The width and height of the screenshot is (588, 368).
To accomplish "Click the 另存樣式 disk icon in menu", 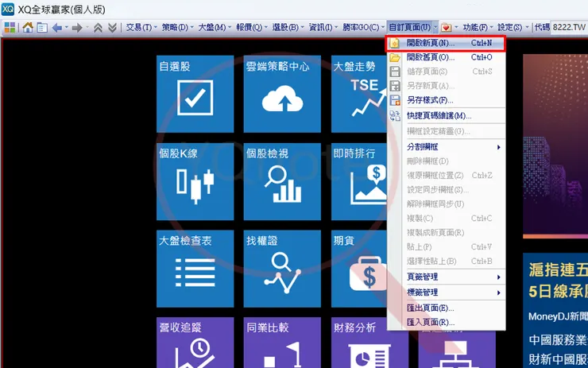I will pyautogui.click(x=395, y=100).
